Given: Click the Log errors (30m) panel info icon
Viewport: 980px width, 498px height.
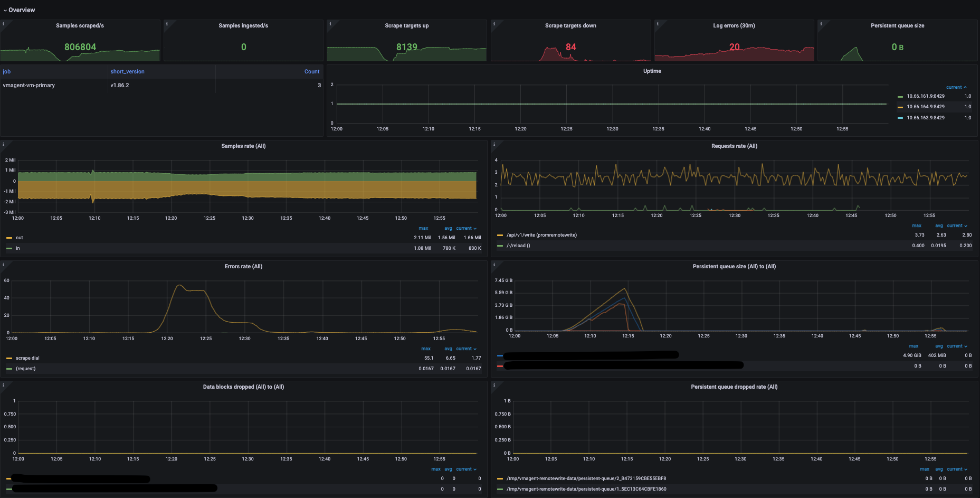Looking at the screenshot, I should tap(658, 23).
